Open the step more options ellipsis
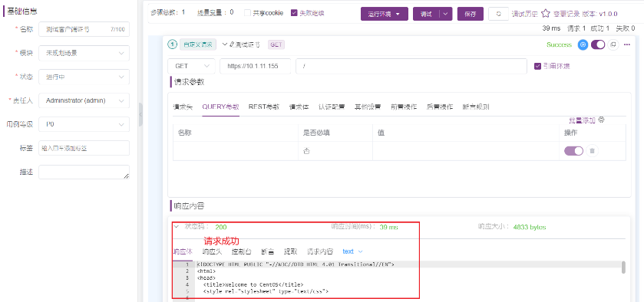The width and height of the screenshot is (644, 302). tap(627, 44)
